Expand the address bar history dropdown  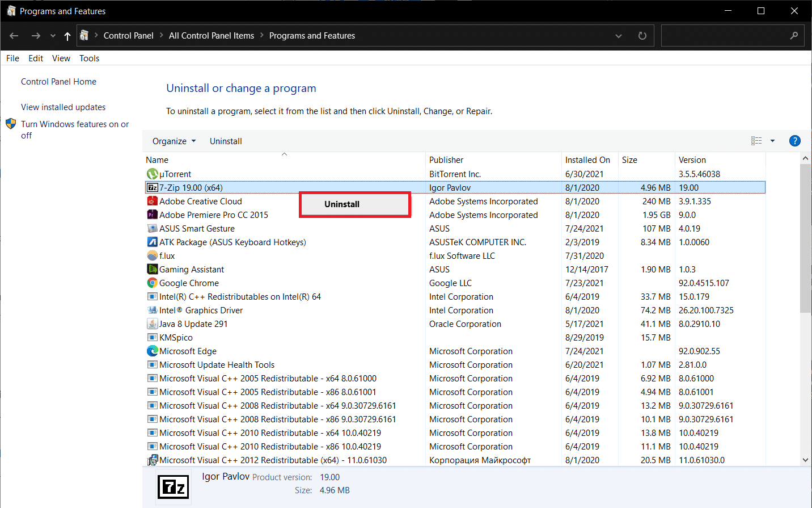[x=618, y=36]
